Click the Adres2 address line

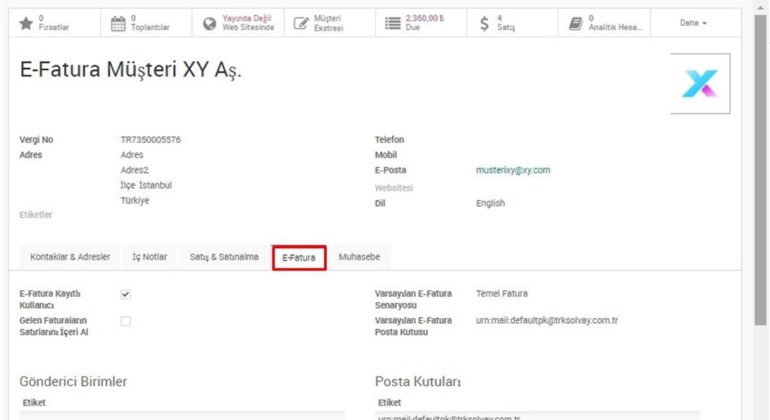tap(134, 170)
